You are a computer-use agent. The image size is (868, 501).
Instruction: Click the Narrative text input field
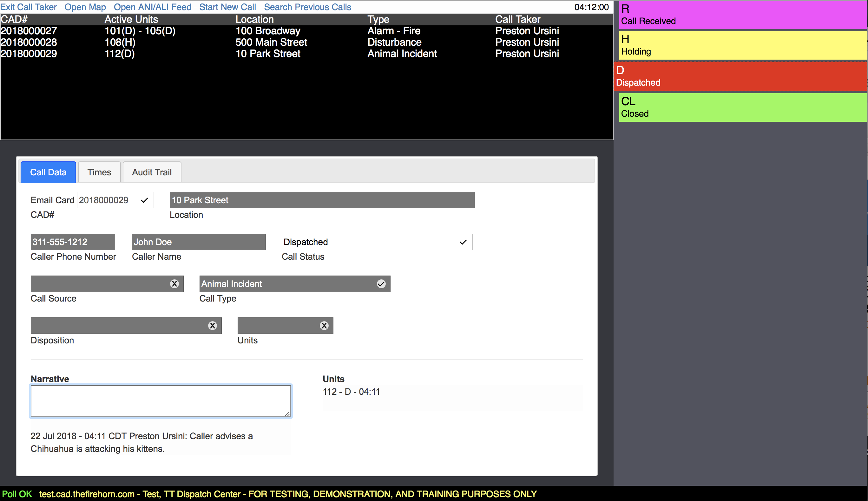(x=161, y=401)
